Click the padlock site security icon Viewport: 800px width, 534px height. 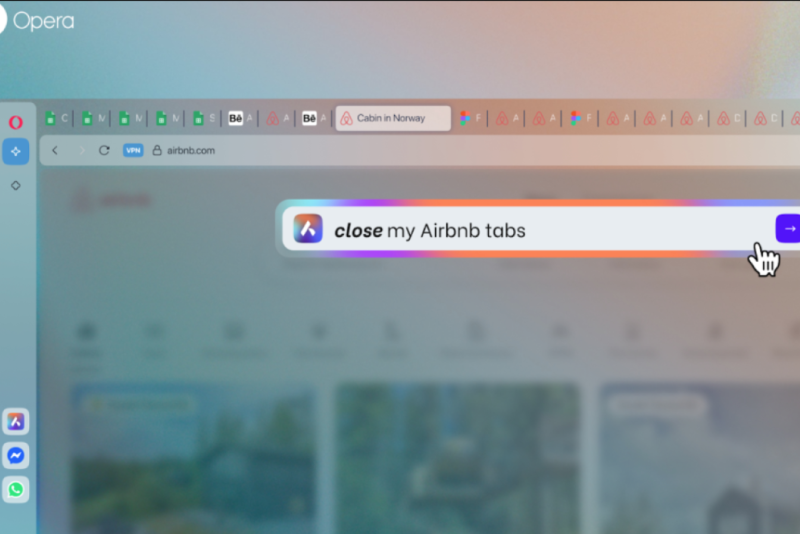156,150
